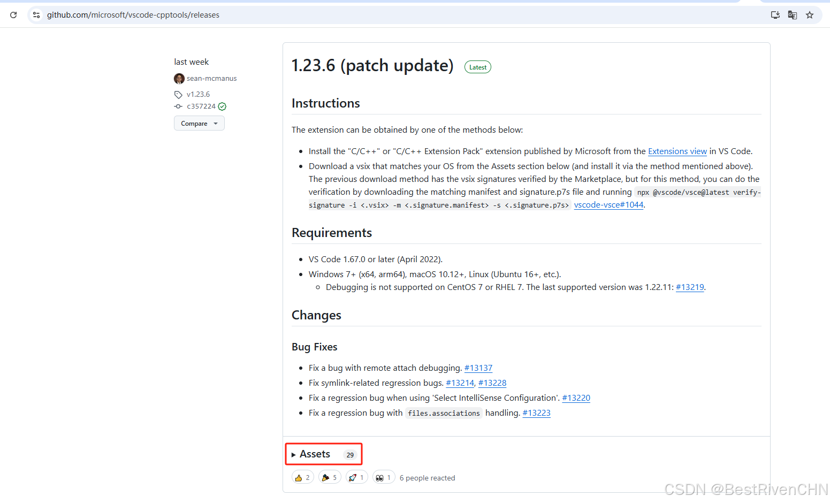Open issue #13137 link
The image size is (830, 504).
click(x=478, y=368)
